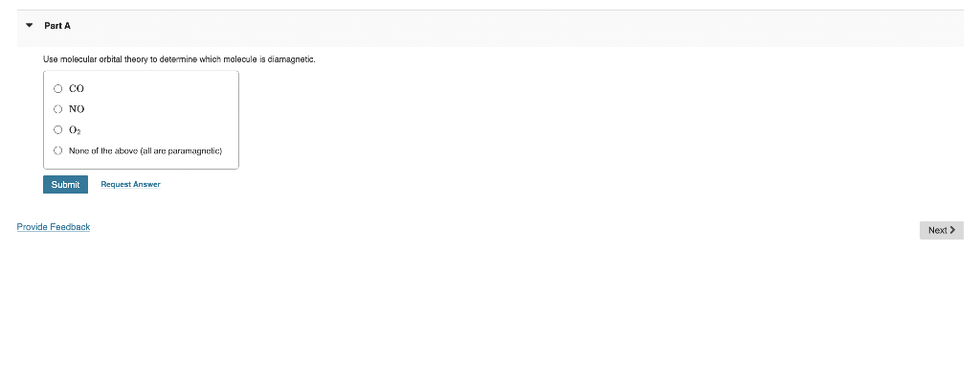
Task: Click the 'Part A' header title
Action: coord(57,26)
